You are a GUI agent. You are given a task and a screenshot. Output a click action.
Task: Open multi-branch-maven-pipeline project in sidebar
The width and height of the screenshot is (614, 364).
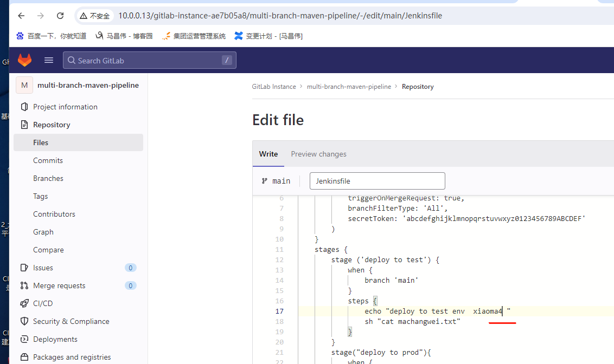88,85
